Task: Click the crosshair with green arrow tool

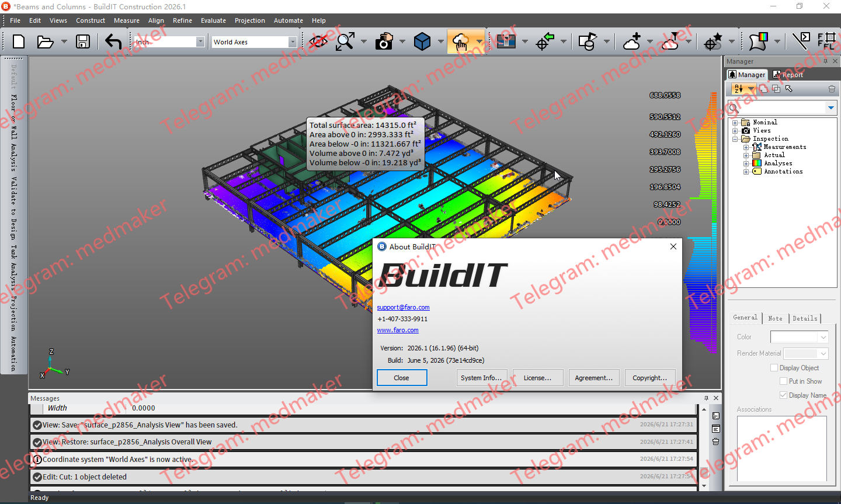Action: (x=545, y=41)
